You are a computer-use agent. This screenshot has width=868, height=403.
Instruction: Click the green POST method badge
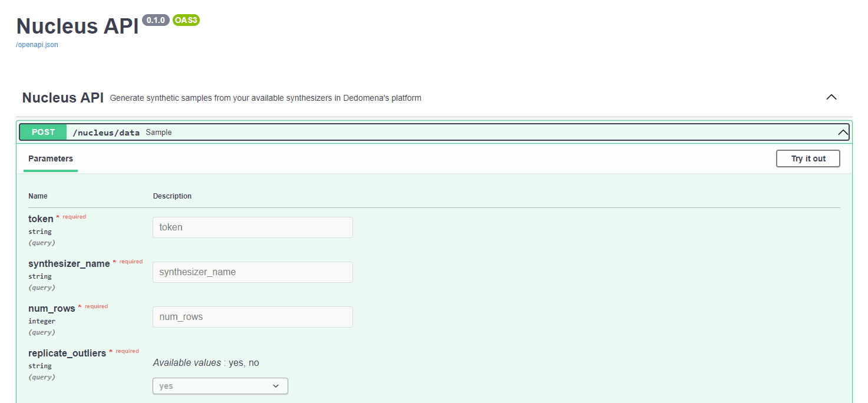pos(43,132)
